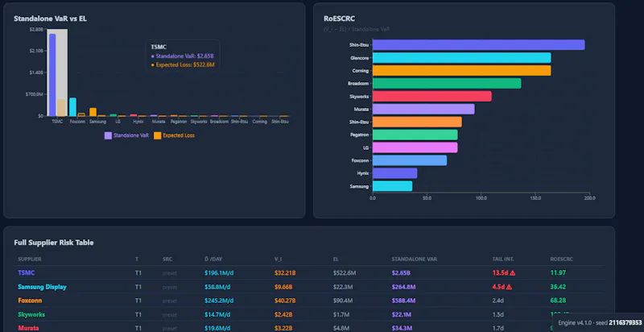Click the $9.66B V_I value
This screenshot has width=644, height=332.
coord(283,287)
